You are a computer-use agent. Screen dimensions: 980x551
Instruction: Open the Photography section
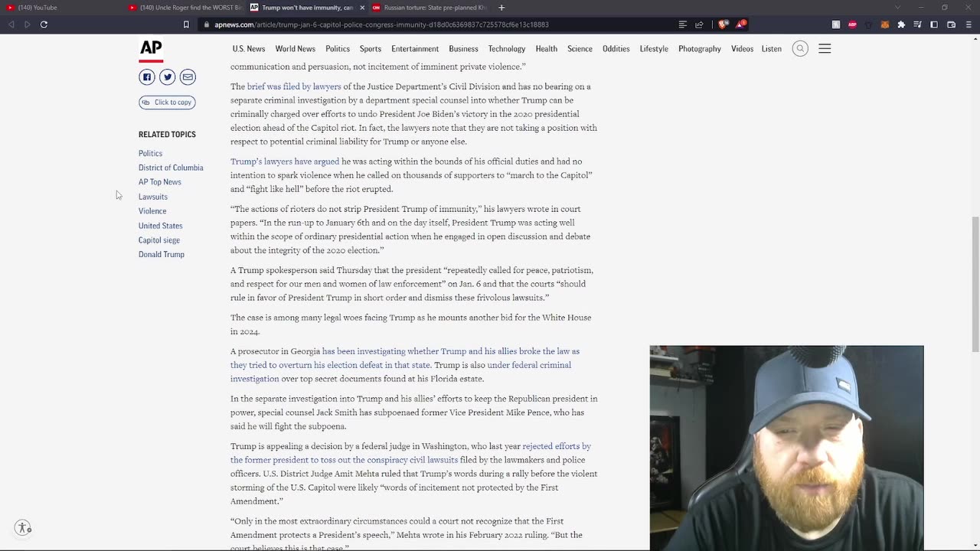(x=700, y=49)
